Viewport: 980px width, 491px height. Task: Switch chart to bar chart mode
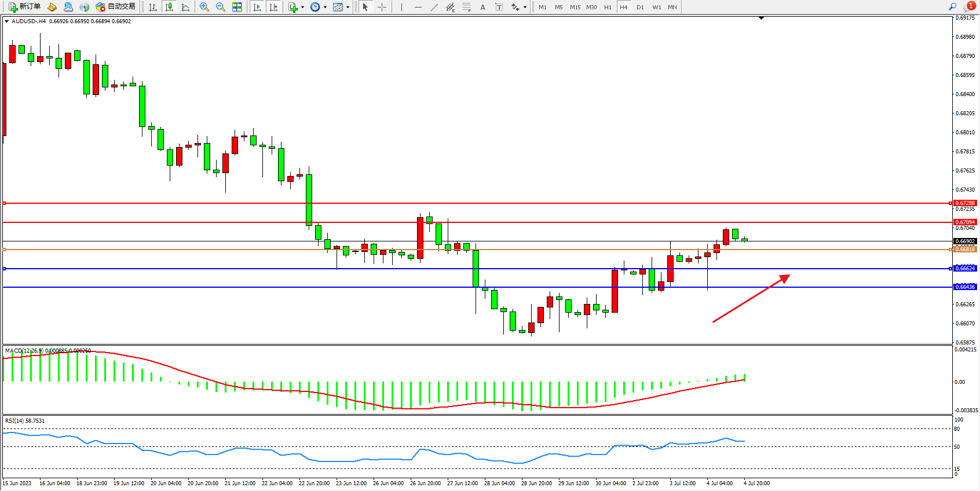(153, 7)
